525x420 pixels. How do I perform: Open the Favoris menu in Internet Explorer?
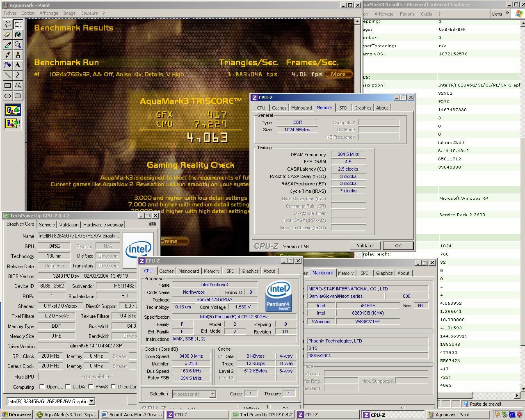(x=407, y=14)
